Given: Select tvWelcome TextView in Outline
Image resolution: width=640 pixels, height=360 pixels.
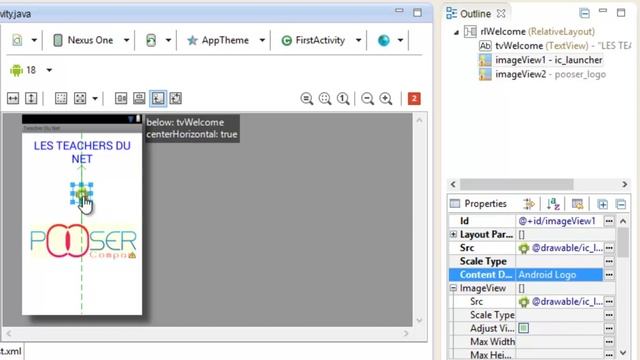Looking at the screenshot, I should click(555, 46).
